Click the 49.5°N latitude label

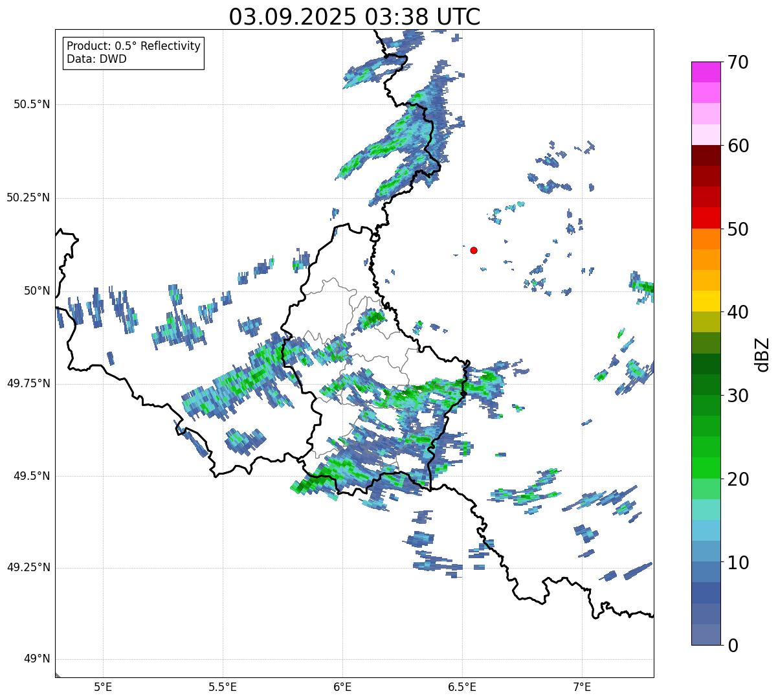tap(32, 476)
